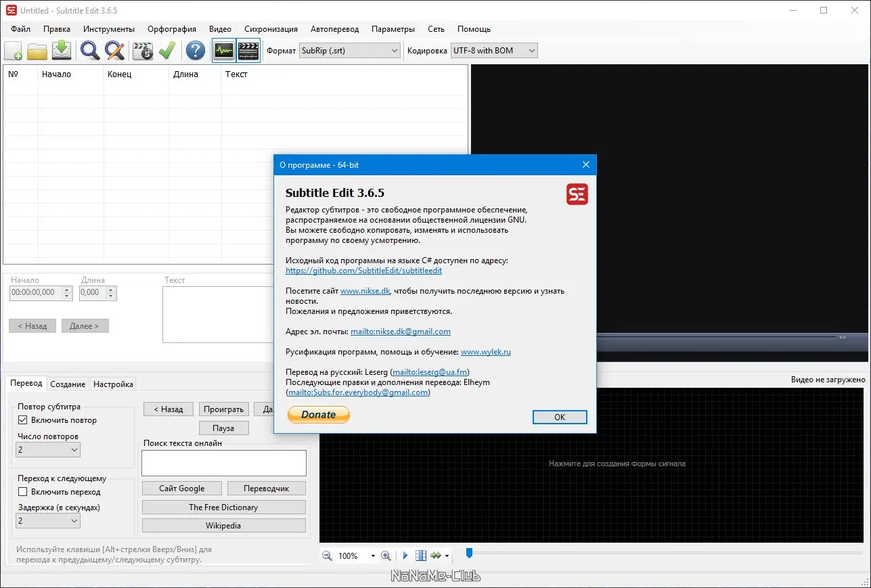
Task: Toggle the video player clapperboard icon
Action: coord(248,51)
